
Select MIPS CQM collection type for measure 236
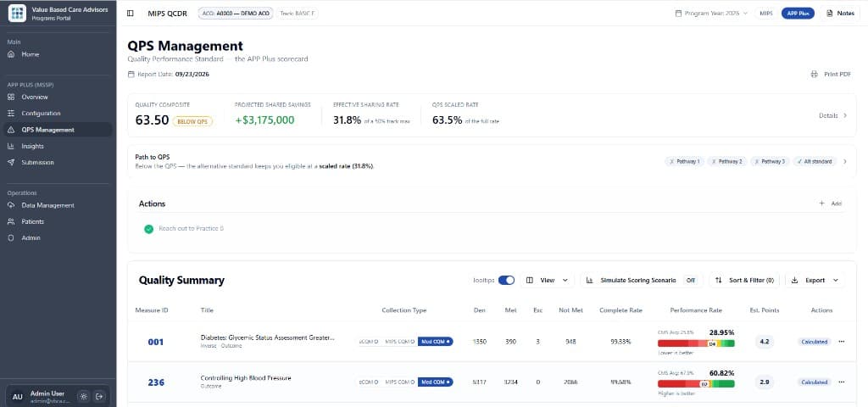tap(398, 382)
